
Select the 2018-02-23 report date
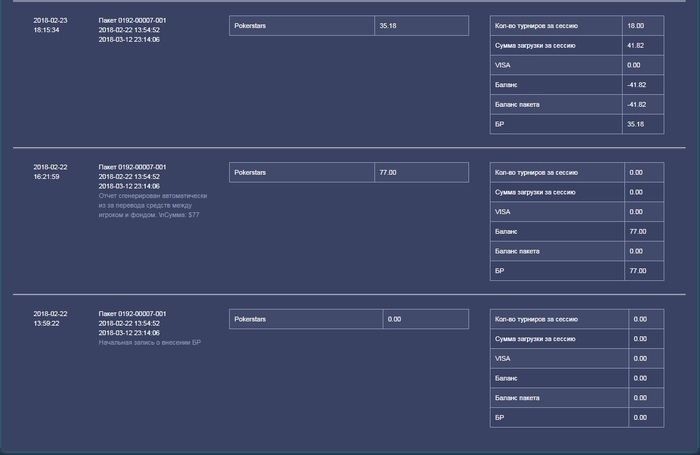50,21
